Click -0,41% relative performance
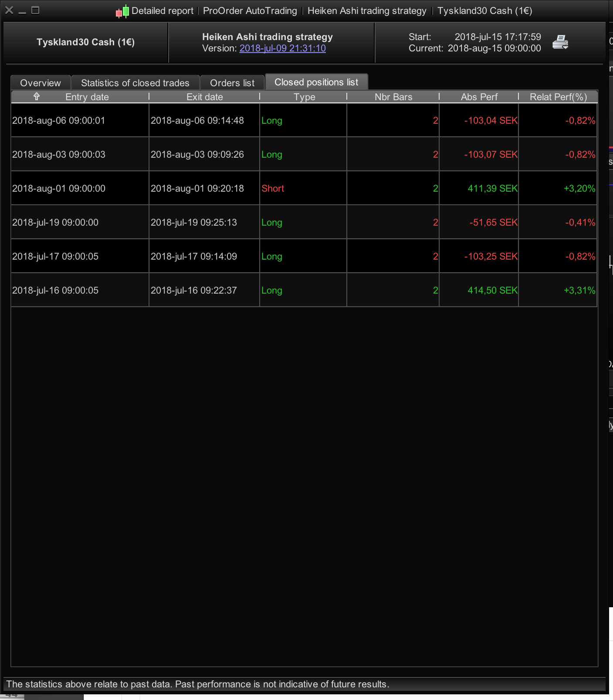 (580, 223)
